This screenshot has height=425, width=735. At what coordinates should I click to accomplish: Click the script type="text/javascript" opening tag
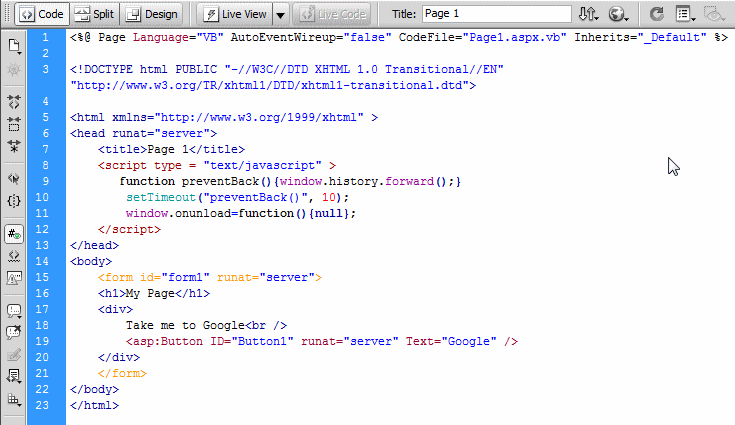217,165
